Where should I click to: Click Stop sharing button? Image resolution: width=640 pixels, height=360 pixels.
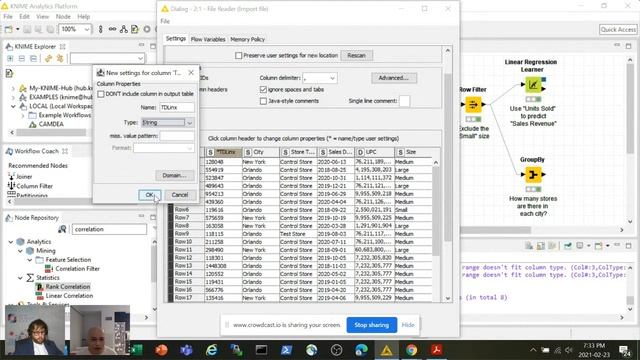tap(371, 325)
